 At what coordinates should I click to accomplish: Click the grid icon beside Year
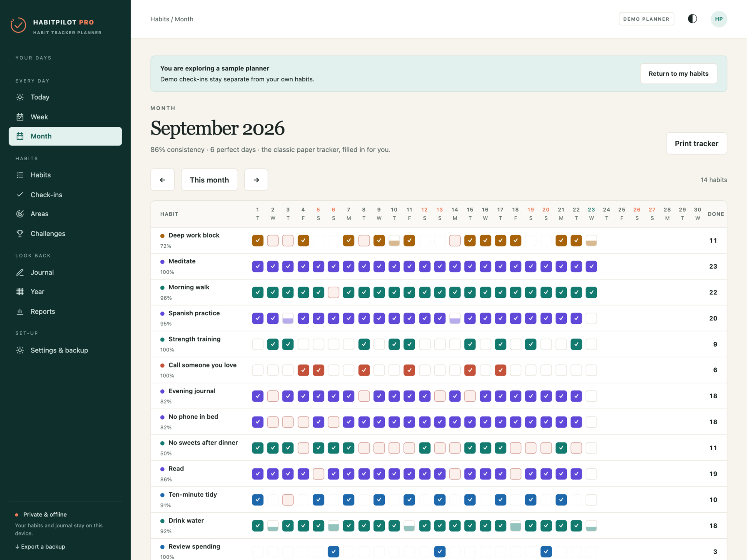point(20,292)
